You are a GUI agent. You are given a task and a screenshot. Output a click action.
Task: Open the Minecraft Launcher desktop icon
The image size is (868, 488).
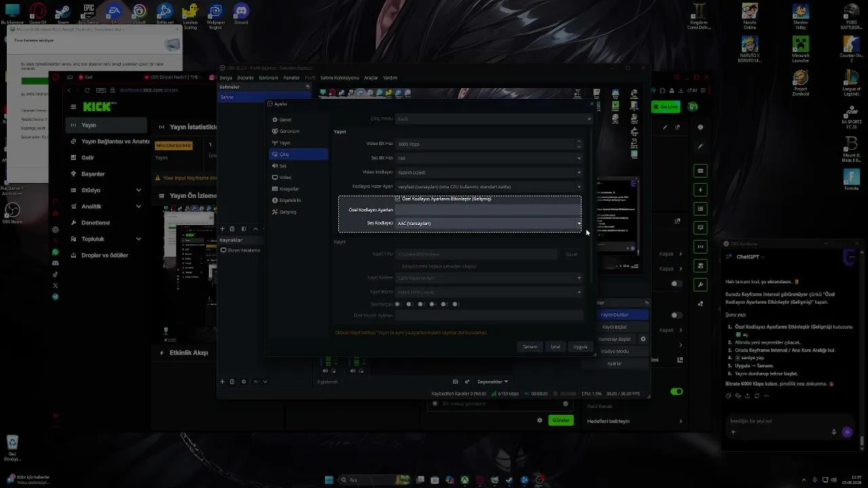[x=801, y=49]
